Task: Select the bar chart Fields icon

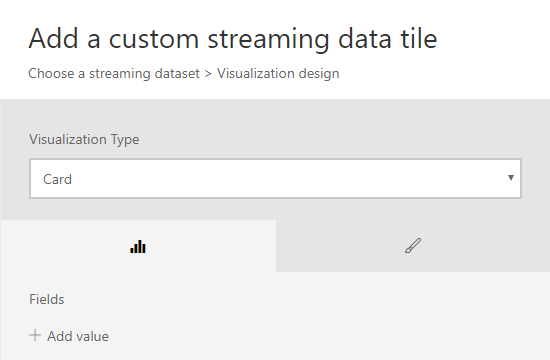Action: point(138,247)
